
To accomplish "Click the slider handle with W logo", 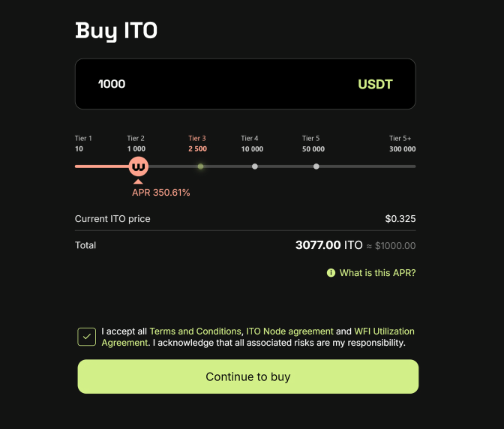I will [139, 166].
